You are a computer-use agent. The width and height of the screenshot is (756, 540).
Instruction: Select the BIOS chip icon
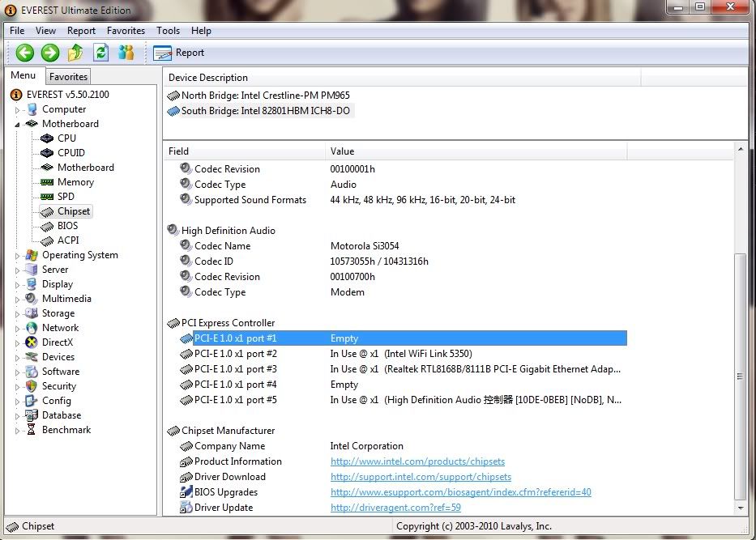click(x=47, y=227)
